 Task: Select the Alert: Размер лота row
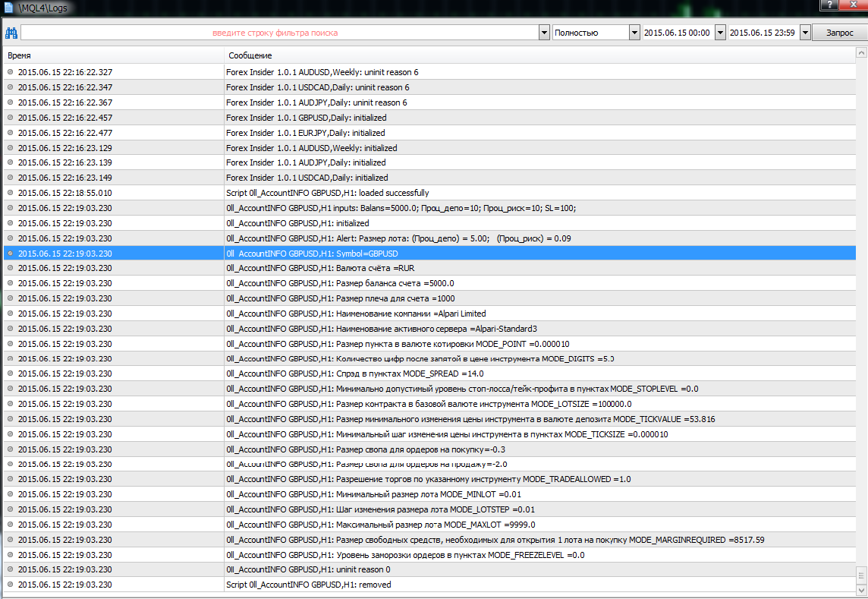pyautogui.click(x=429, y=238)
